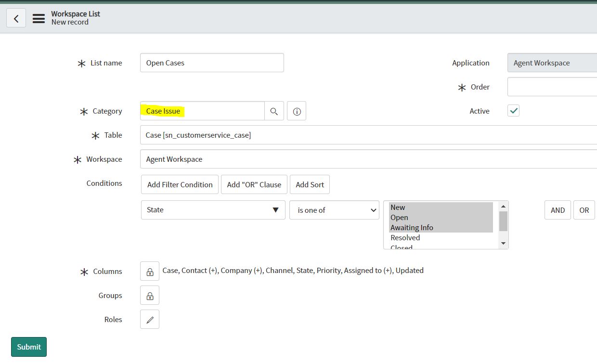The width and height of the screenshot is (597, 364).
Task: Focus the List name input field
Action: (212, 63)
